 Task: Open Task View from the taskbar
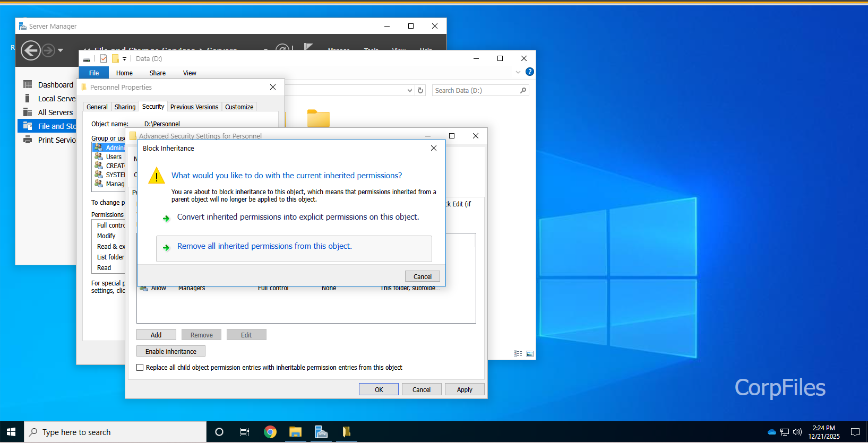click(245, 432)
